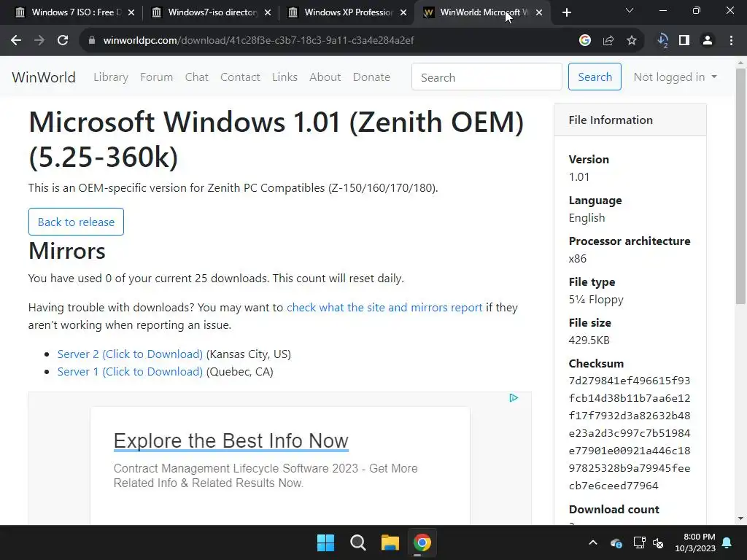Click the OneDrive cloud tray icon
The height and width of the screenshot is (560, 747).
pos(616,542)
